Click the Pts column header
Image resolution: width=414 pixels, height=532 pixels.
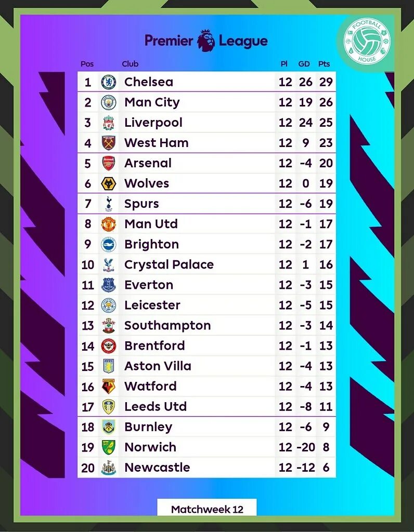[x=324, y=64]
